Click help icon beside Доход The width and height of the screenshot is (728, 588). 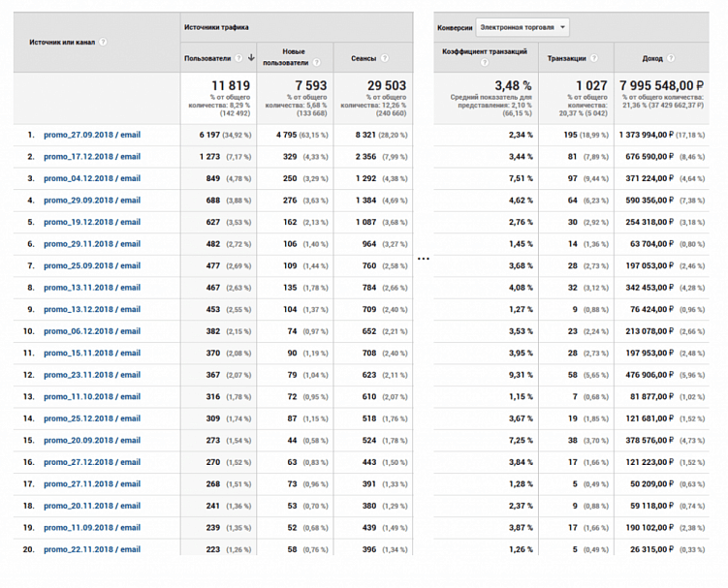pos(669,58)
